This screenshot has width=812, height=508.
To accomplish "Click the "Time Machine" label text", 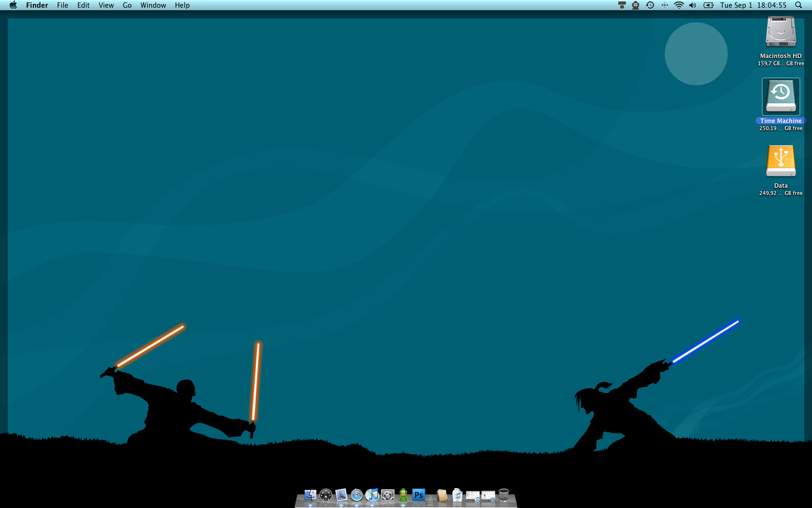I will tap(781, 121).
